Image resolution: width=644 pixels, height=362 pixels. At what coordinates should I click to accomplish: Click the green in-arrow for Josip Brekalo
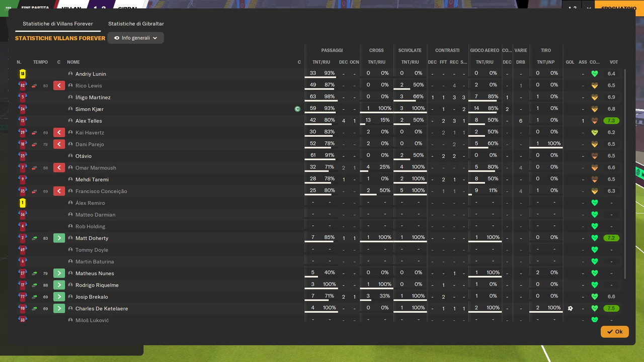tap(59, 297)
